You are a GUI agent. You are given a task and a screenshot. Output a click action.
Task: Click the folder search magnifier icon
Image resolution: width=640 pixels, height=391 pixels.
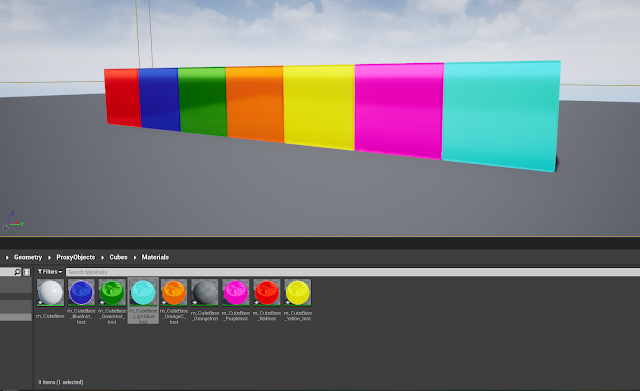(17, 272)
